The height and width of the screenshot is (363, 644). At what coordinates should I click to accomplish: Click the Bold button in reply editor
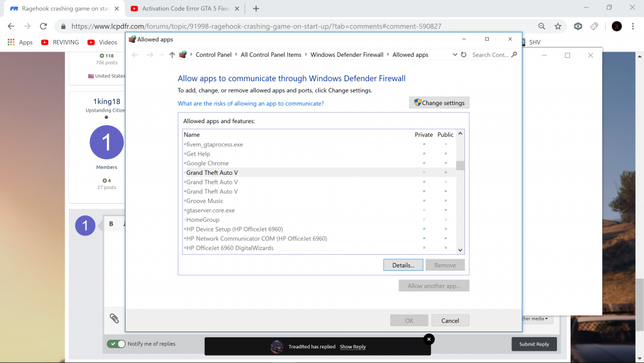tap(111, 224)
